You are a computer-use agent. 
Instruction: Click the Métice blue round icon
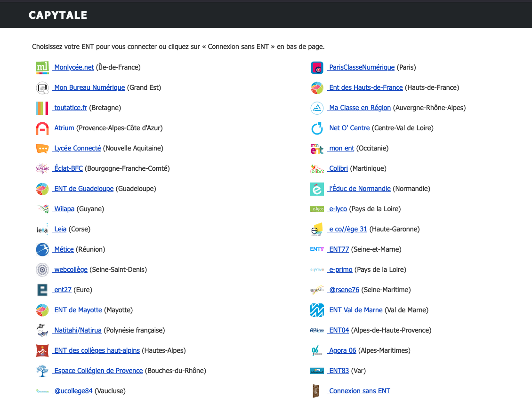[x=42, y=250]
